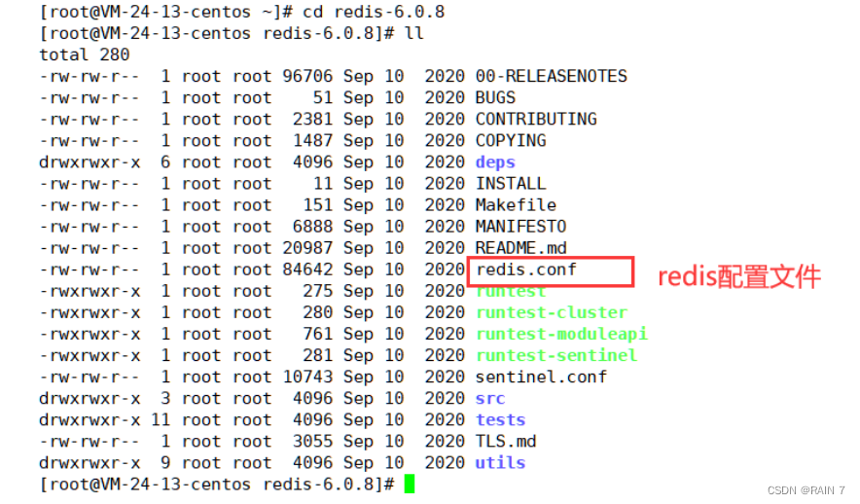Click the 'll' command text
Image resolution: width=860 pixels, height=504 pixels.
[414, 33]
